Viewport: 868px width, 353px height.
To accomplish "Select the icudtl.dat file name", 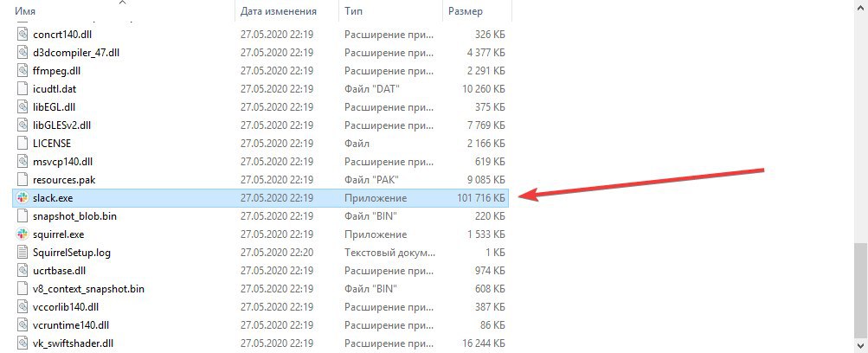I will tap(54, 88).
